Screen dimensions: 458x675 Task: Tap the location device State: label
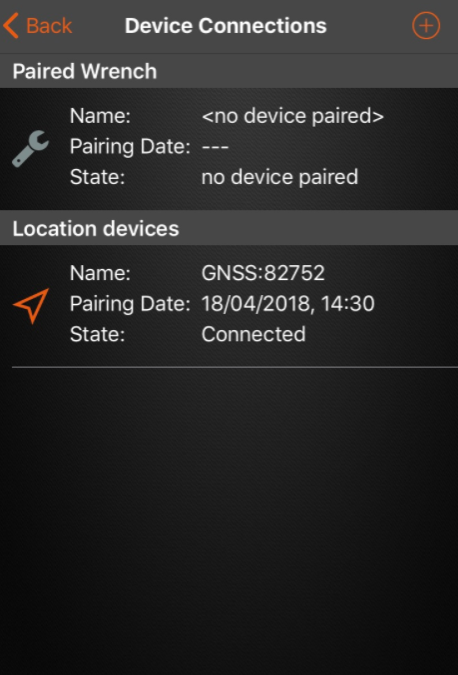(x=97, y=334)
